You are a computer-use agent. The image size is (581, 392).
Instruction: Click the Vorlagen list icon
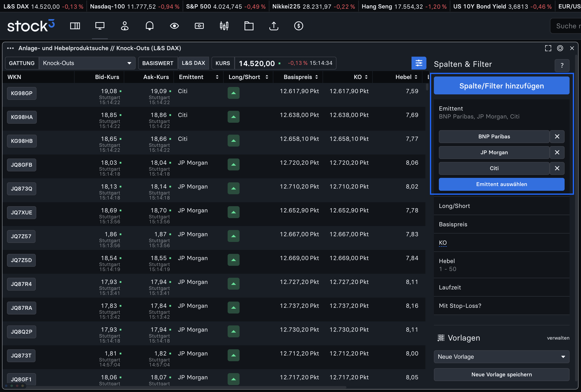pos(441,338)
